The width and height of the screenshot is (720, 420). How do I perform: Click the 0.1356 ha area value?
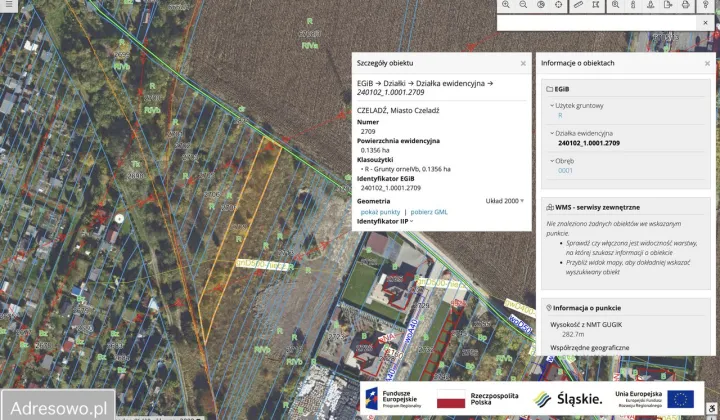(375, 150)
